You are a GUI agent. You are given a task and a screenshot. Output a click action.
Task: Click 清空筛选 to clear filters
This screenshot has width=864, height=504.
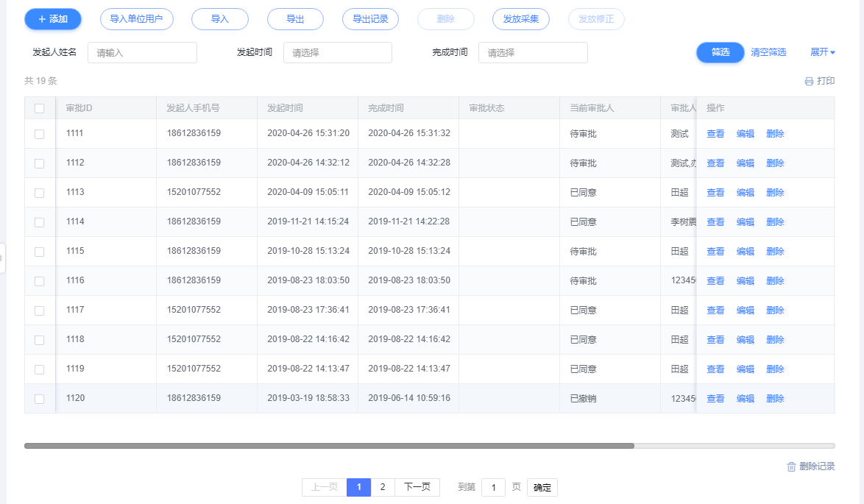coord(768,52)
